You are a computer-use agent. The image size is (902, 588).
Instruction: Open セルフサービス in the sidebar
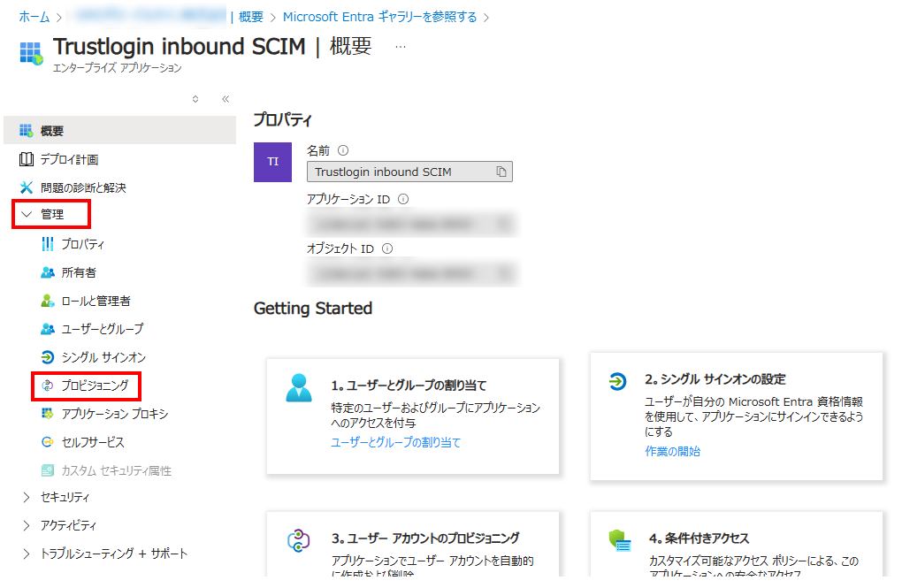click(x=93, y=442)
